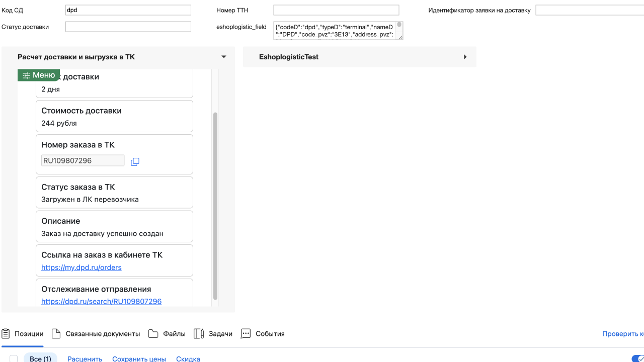Open the my.dpd.ru/orders link

click(x=82, y=267)
